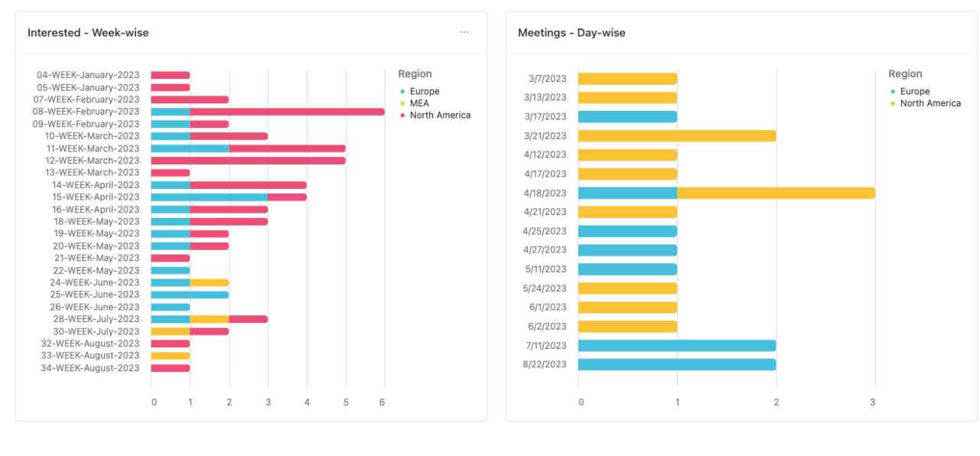Click the 8/22/2023 date axis label
The image size is (980, 456).
coord(545,365)
